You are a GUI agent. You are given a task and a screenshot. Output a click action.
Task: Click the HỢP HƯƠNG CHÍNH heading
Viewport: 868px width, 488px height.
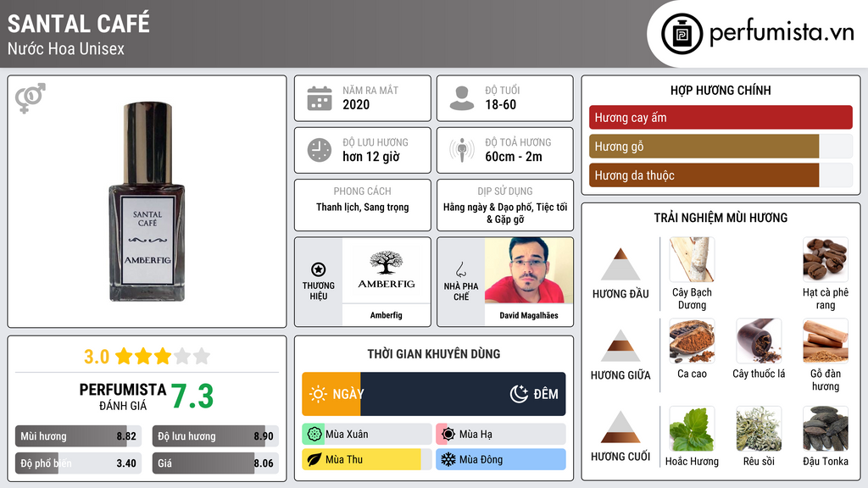point(721,90)
